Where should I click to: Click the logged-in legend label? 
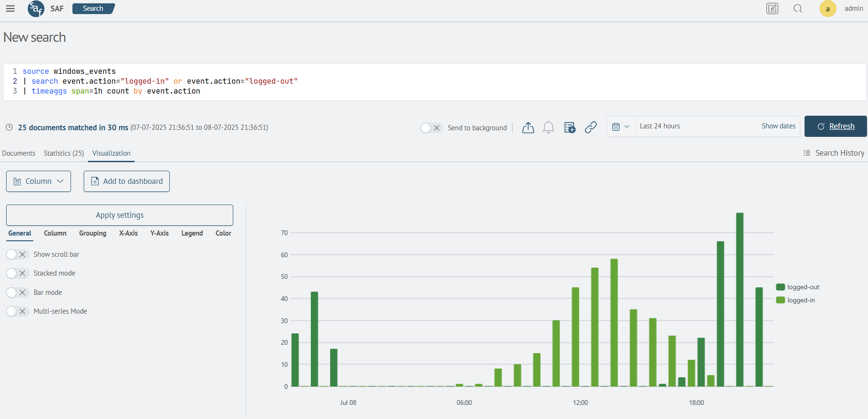[801, 300]
